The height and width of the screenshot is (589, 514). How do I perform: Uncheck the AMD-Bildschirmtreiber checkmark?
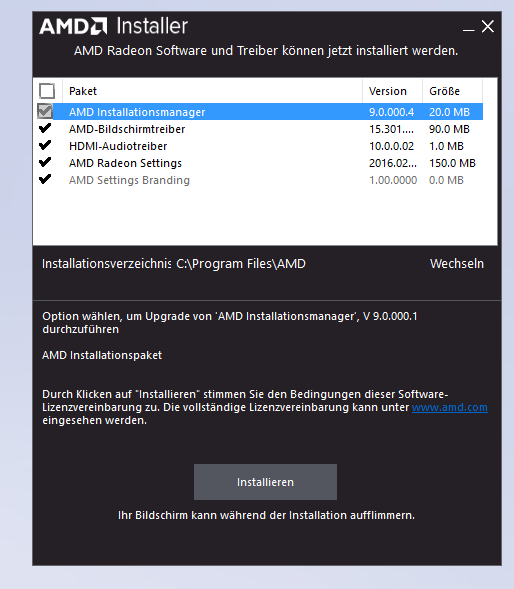45,128
